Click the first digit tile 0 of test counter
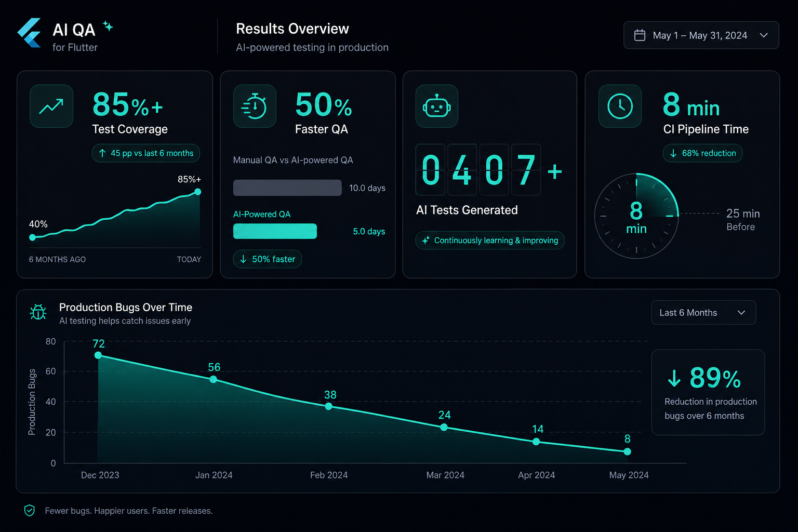798x532 pixels. pos(431,170)
